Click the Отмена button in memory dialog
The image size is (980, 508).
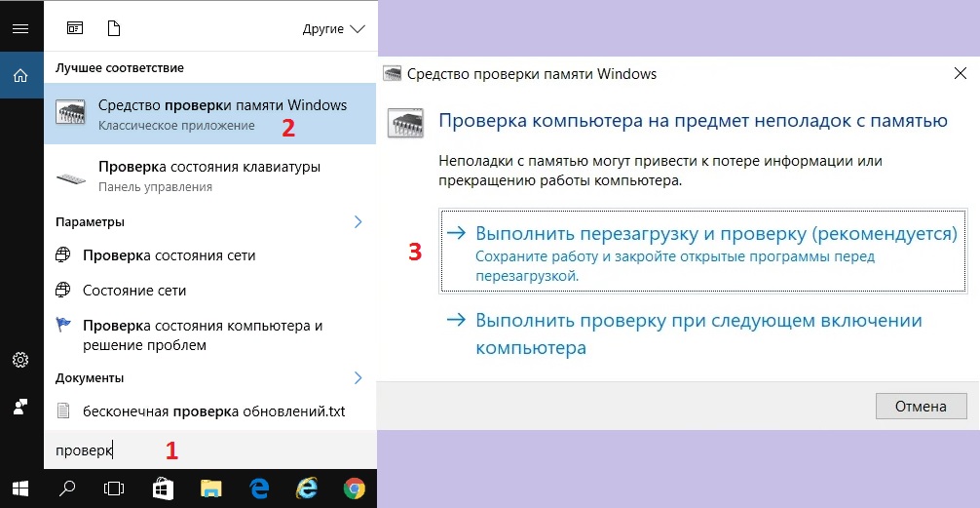click(921, 406)
